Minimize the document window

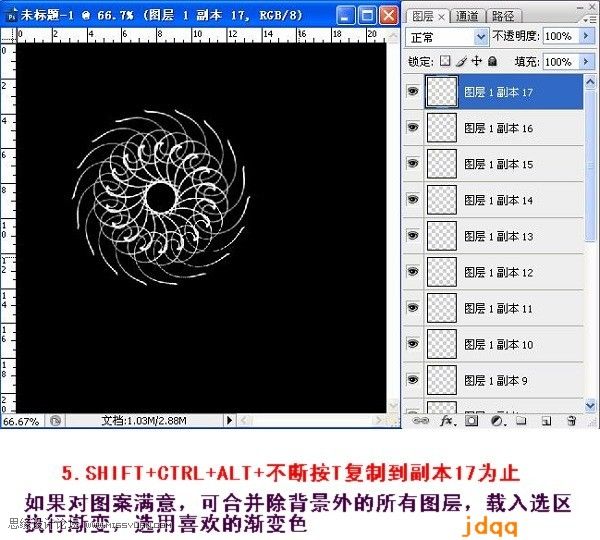click(345, 16)
